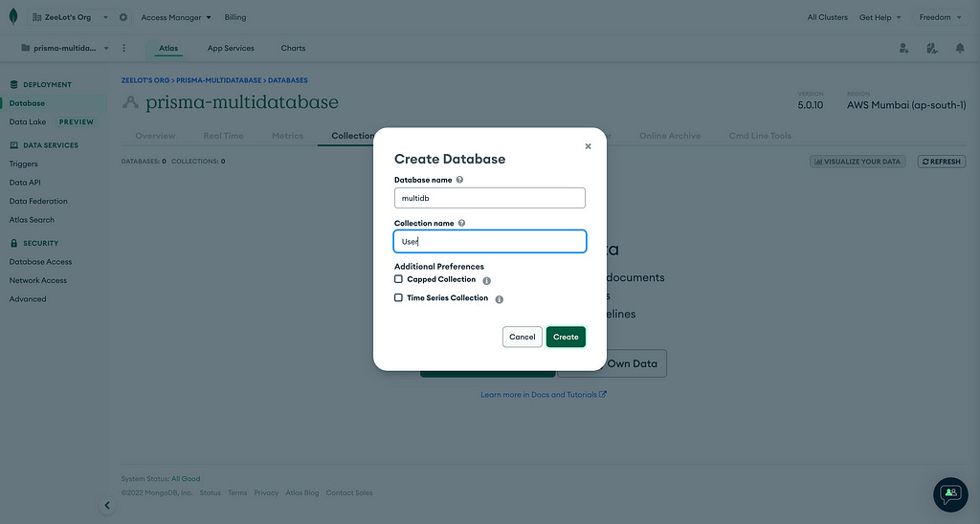Open project options three-dot menu
The image size is (980, 524).
coord(123,48)
